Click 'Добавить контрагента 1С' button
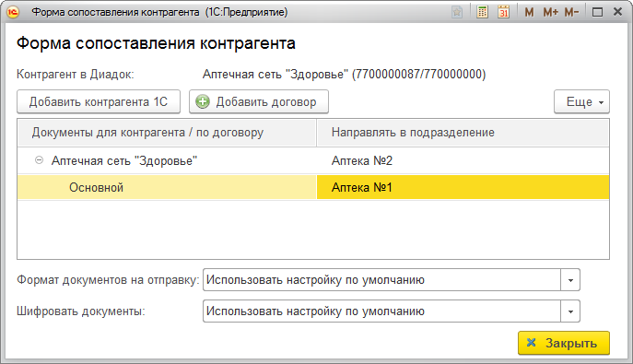The image size is (633, 364). point(99,101)
